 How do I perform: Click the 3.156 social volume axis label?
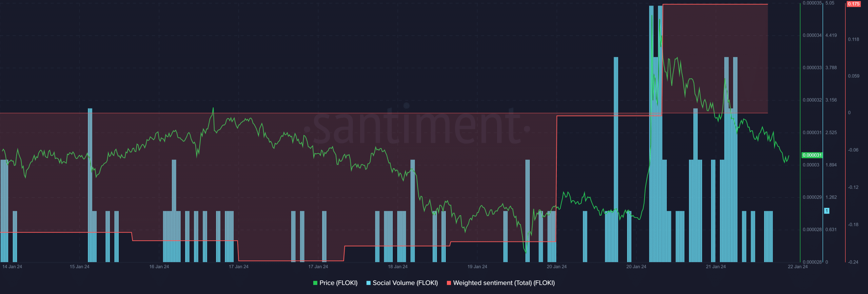coord(831,100)
